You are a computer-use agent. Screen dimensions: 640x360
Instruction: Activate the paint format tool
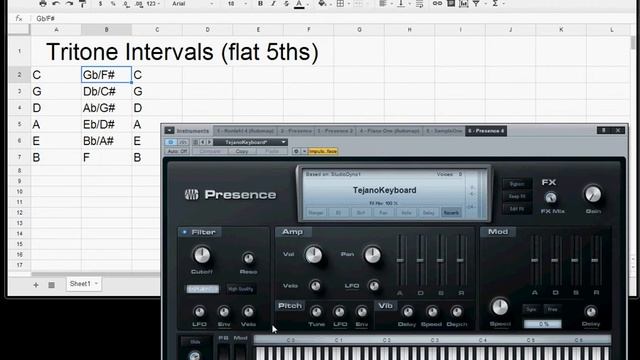(x=82, y=4)
